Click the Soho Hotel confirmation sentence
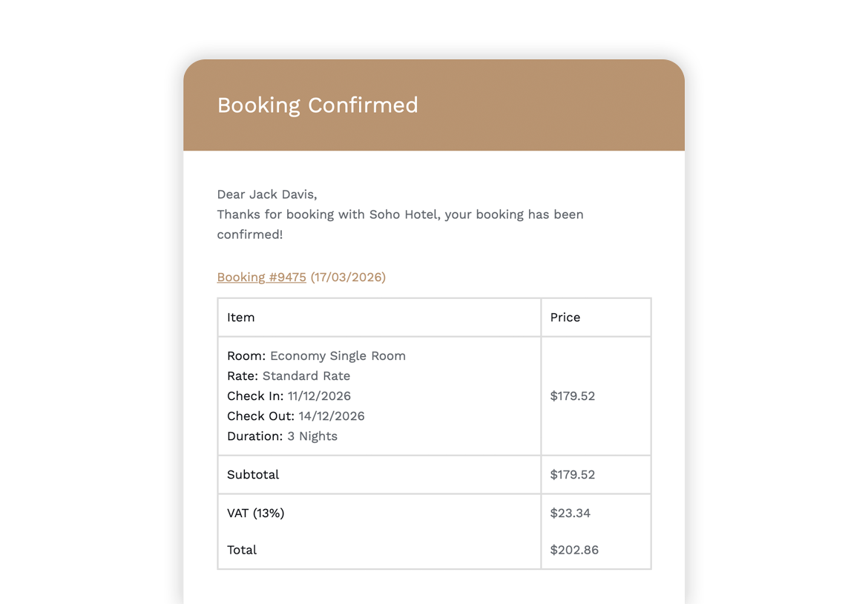This screenshot has width=868, height=604. tap(400, 214)
